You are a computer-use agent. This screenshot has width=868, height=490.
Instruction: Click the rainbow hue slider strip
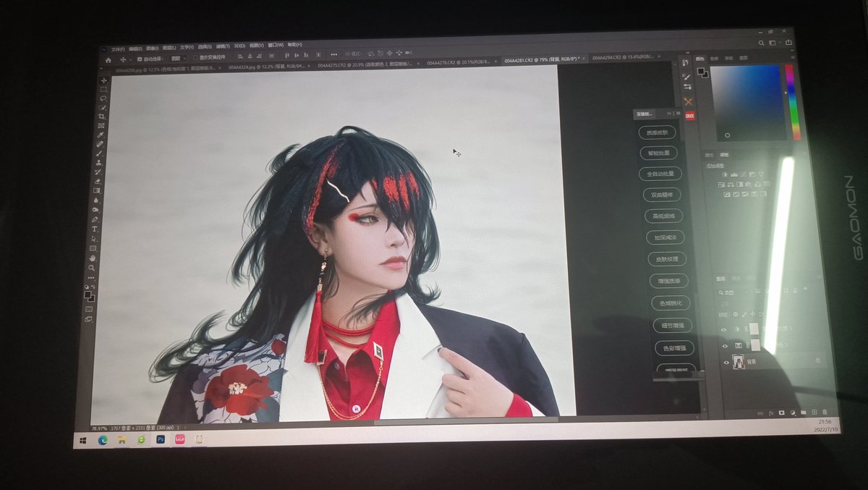pyautogui.click(x=794, y=102)
